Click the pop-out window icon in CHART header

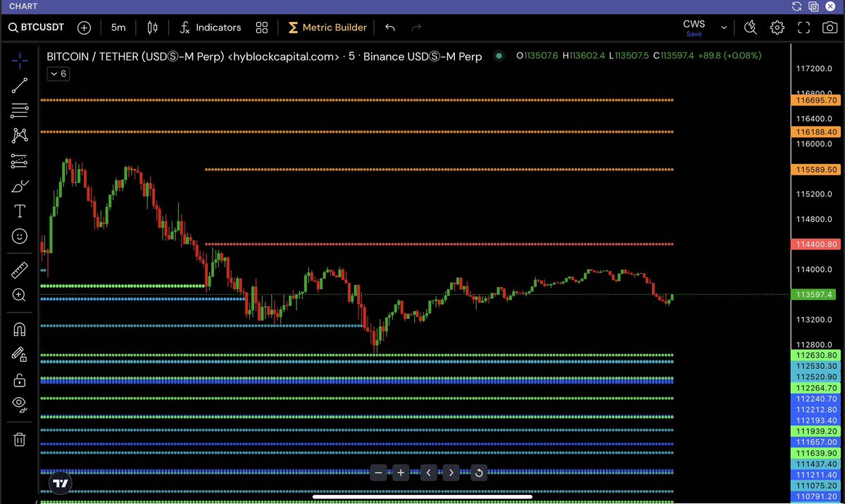coord(813,6)
